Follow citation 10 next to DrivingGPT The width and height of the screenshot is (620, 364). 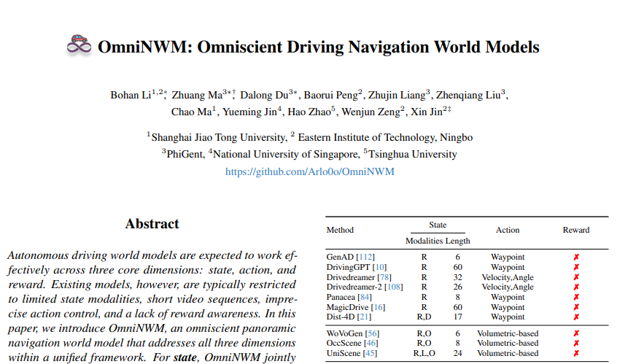point(379,267)
